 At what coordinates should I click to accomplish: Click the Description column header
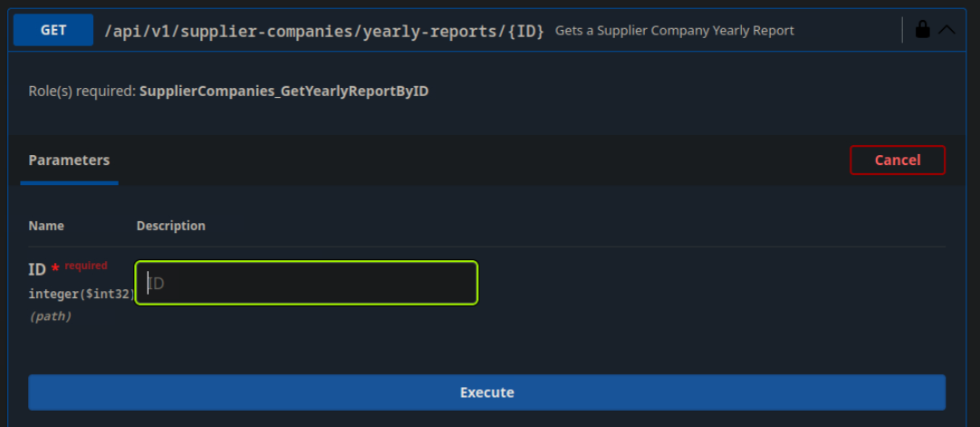click(x=170, y=226)
